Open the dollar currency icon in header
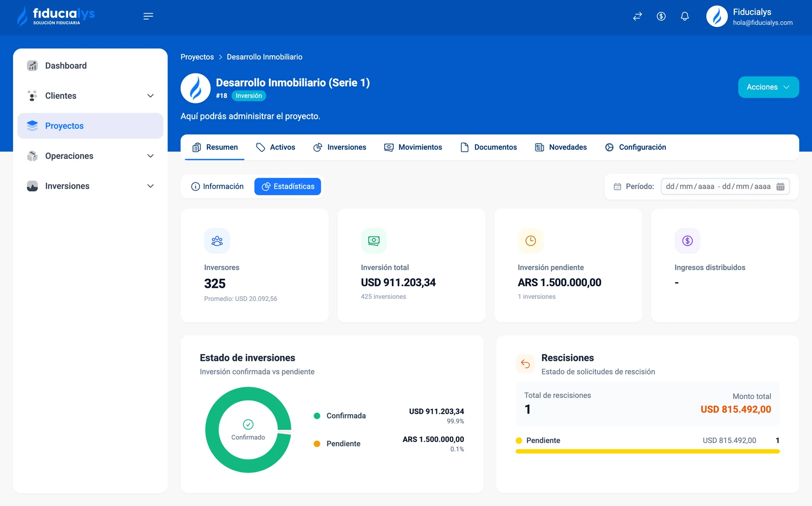This screenshot has height=506, width=812. pos(661,16)
